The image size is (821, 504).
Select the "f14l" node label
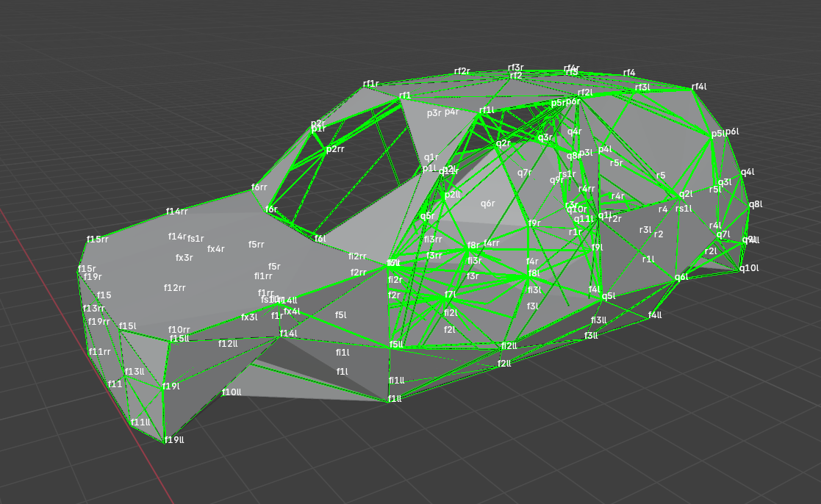(x=289, y=334)
